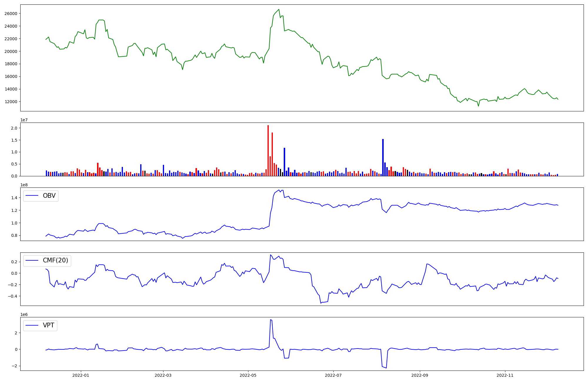Click the 2.0 tick on the volume axis
This screenshot has height=382, width=588.
[x=14, y=128]
